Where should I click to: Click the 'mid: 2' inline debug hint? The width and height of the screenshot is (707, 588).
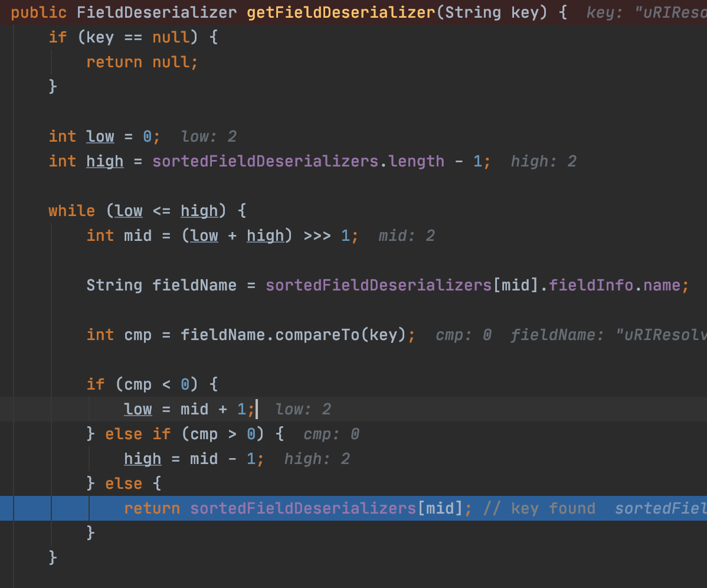(407, 236)
